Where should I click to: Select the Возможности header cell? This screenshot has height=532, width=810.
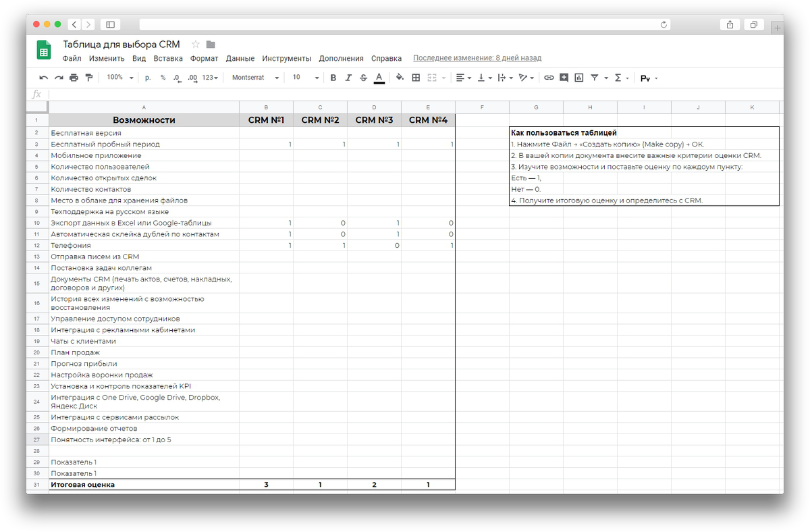pos(144,120)
